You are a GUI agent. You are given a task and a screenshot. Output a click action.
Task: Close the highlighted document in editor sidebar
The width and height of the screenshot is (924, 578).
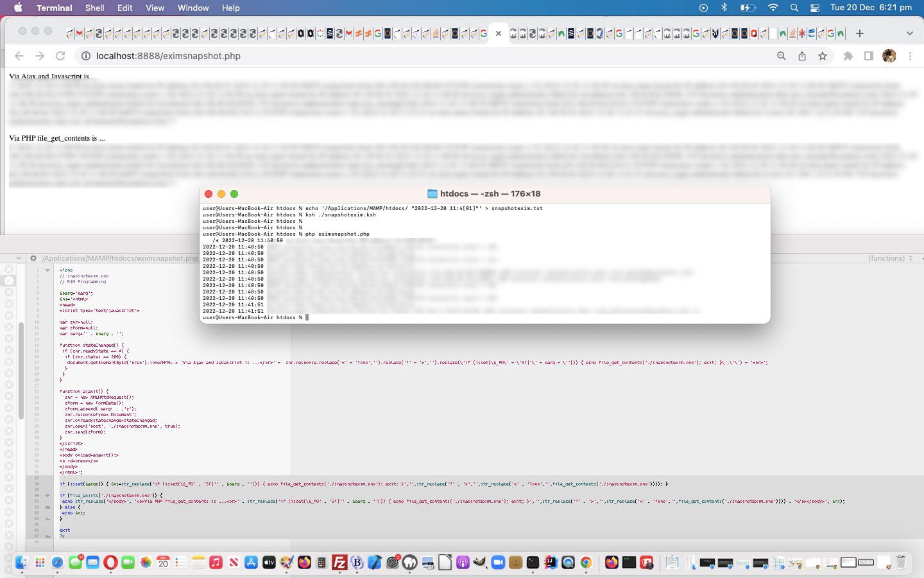tap(9, 281)
